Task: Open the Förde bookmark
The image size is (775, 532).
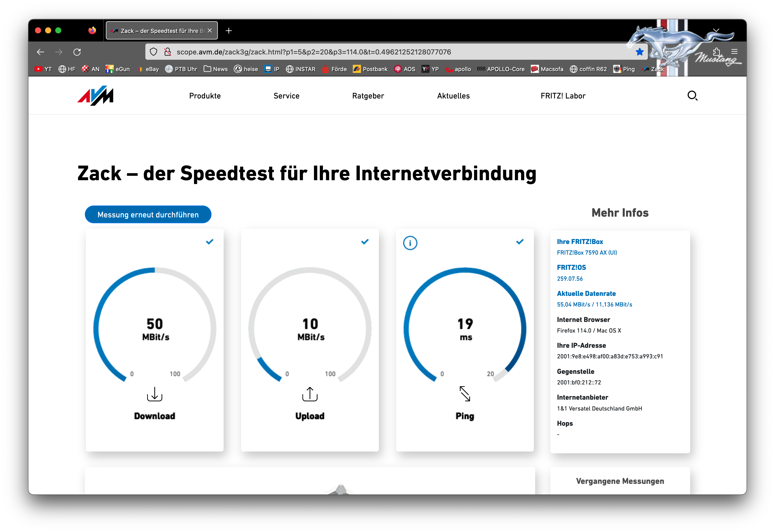Action: (x=334, y=69)
